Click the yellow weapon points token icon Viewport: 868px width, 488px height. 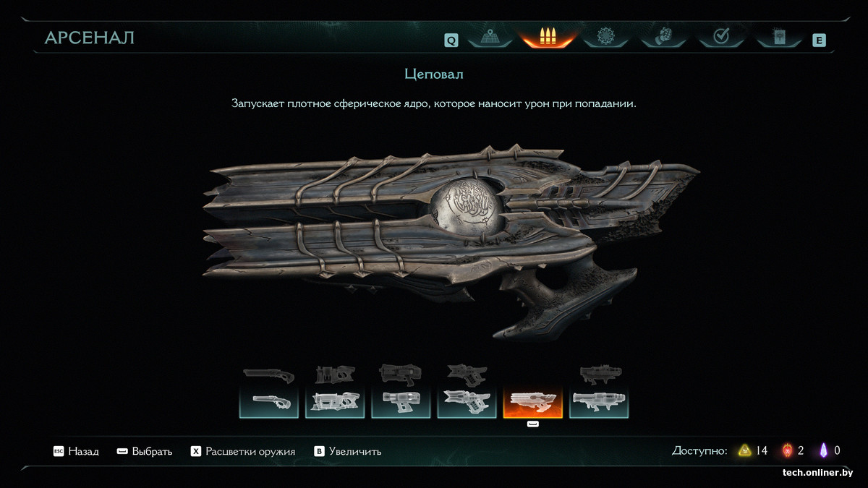tap(744, 450)
